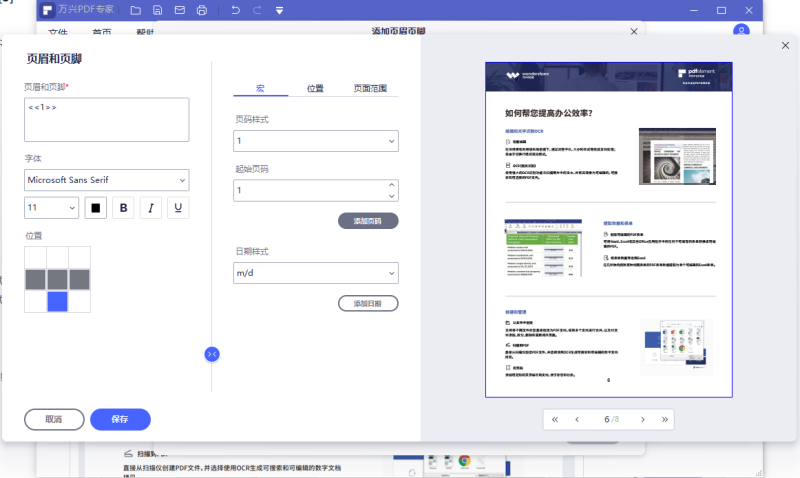Screen dimensions: 800x478
Task: Click the header and footer text box
Action: click(107, 120)
